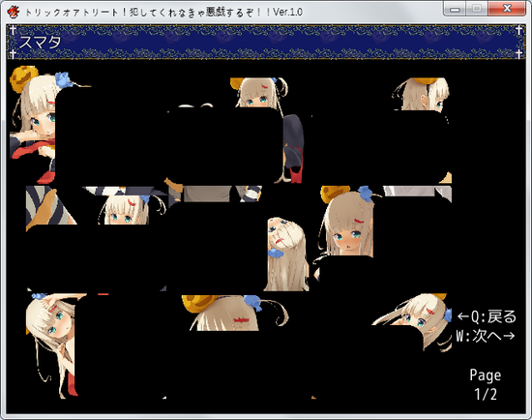Open the third gallery thumbnail in the bottom row
Screen dimensions: 532x420
coord(381,346)
